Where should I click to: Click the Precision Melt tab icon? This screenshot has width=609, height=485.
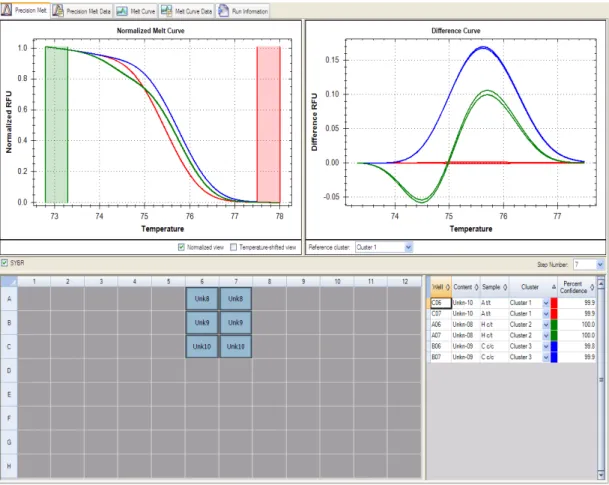6,10
